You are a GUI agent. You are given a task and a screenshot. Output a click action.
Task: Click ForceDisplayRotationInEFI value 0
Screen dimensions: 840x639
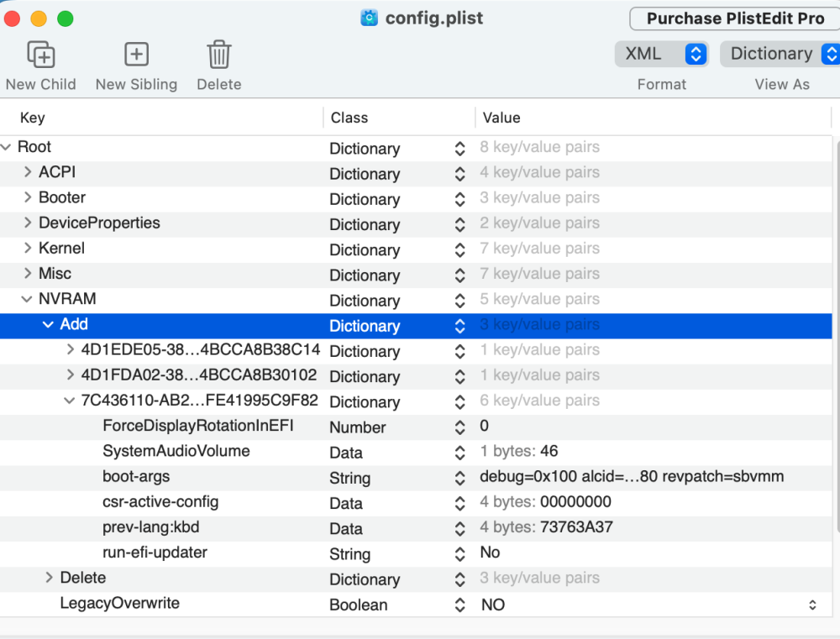pos(485,425)
